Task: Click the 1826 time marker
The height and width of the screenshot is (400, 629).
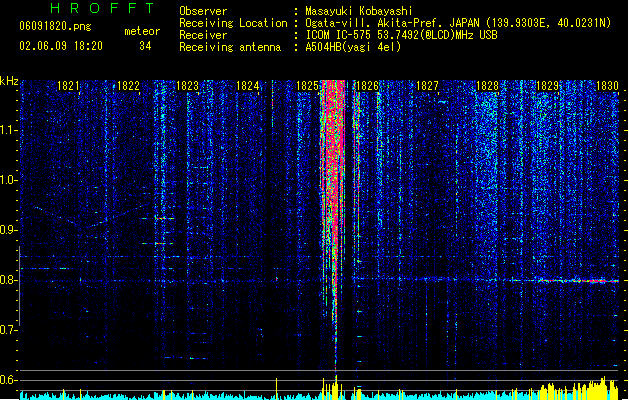Action: [x=367, y=86]
